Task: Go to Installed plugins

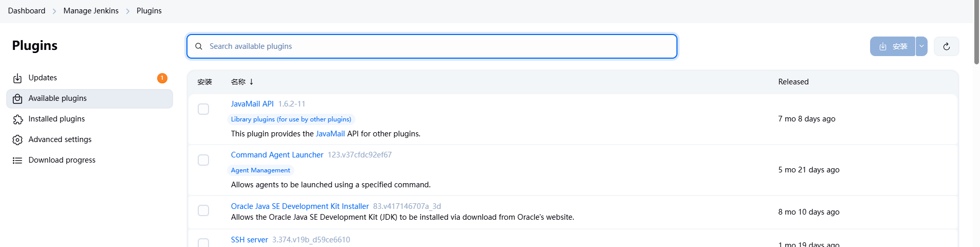Action: [89, 119]
